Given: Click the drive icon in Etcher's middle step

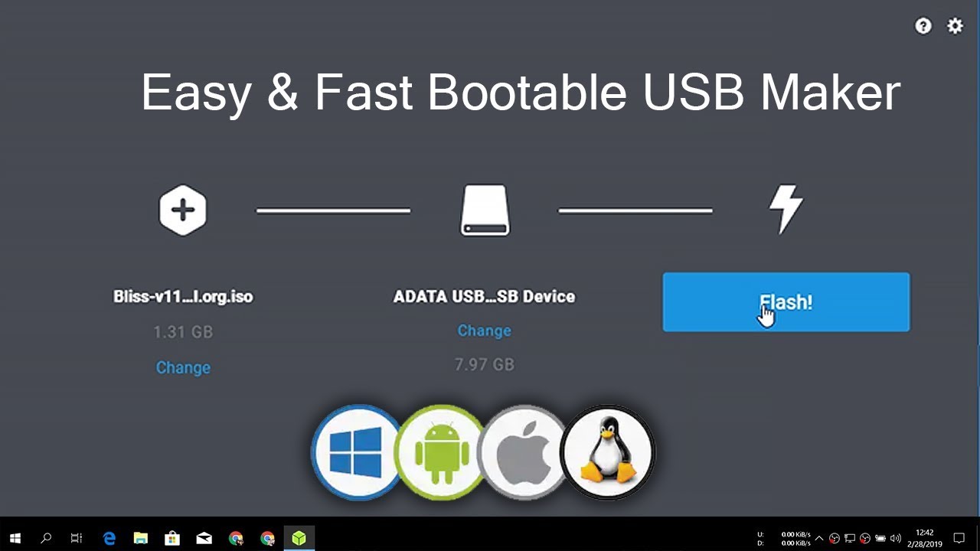Looking at the screenshot, I should tap(485, 210).
